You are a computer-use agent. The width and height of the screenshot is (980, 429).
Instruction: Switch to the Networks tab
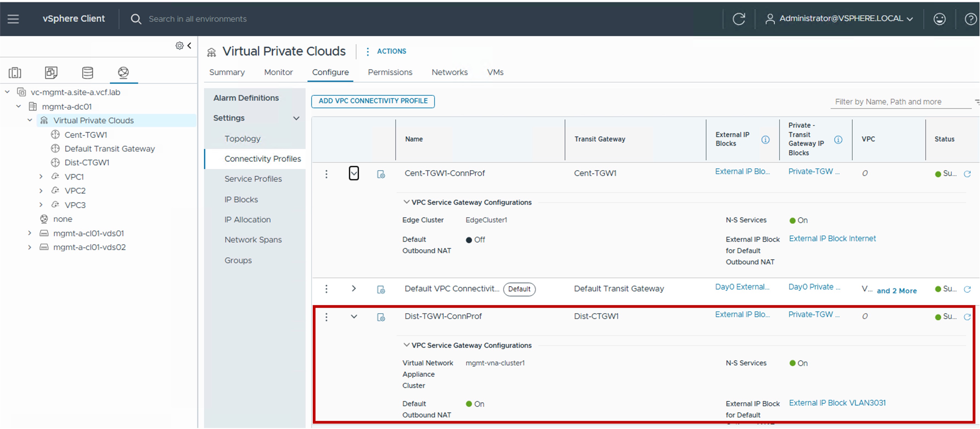pyautogui.click(x=449, y=72)
